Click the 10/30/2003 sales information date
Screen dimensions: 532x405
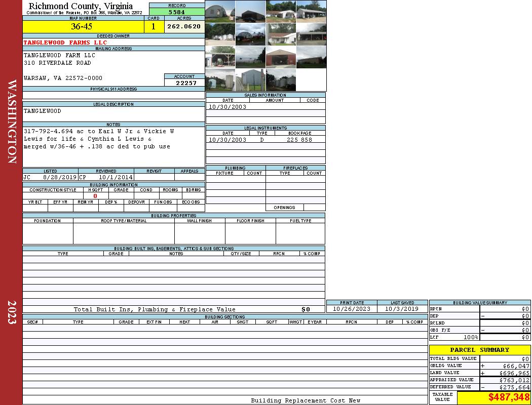coord(227,107)
